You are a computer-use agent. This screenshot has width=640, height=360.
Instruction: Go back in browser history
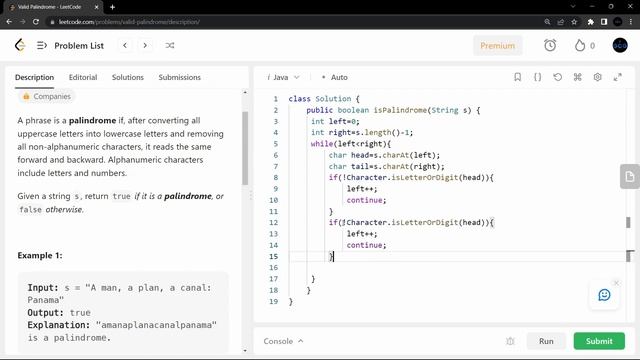coord(9,22)
